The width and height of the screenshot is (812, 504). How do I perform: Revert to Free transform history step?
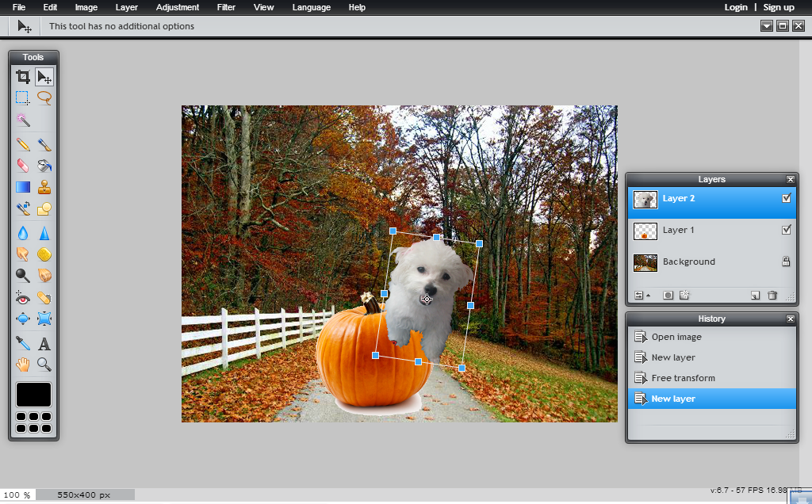(712, 378)
